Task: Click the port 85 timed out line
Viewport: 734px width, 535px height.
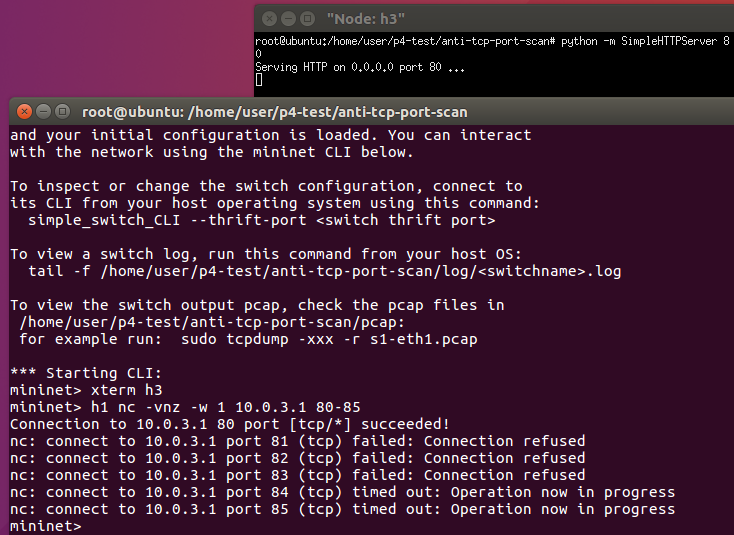Action: [x=343, y=509]
